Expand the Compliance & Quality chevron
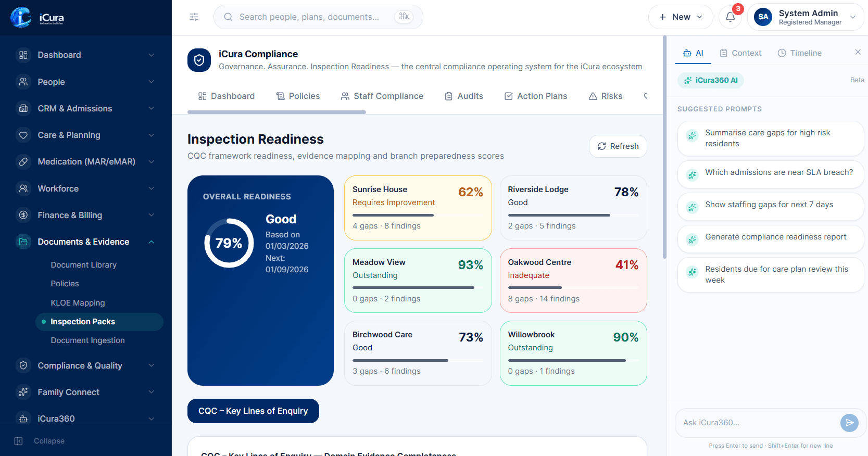 (152, 365)
